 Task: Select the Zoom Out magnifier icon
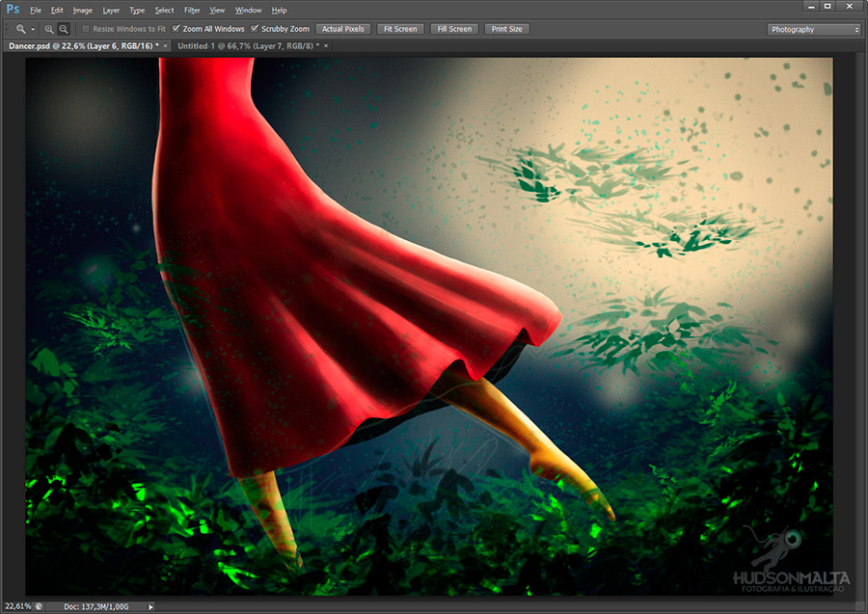click(x=64, y=29)
